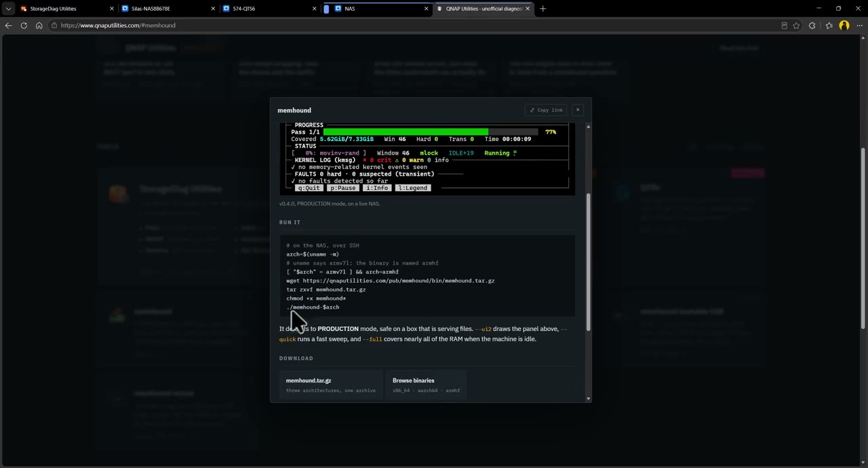Switch to the 574-QTS6 tab
This screenshot has height=468, width=868.
tap(270, 9)
